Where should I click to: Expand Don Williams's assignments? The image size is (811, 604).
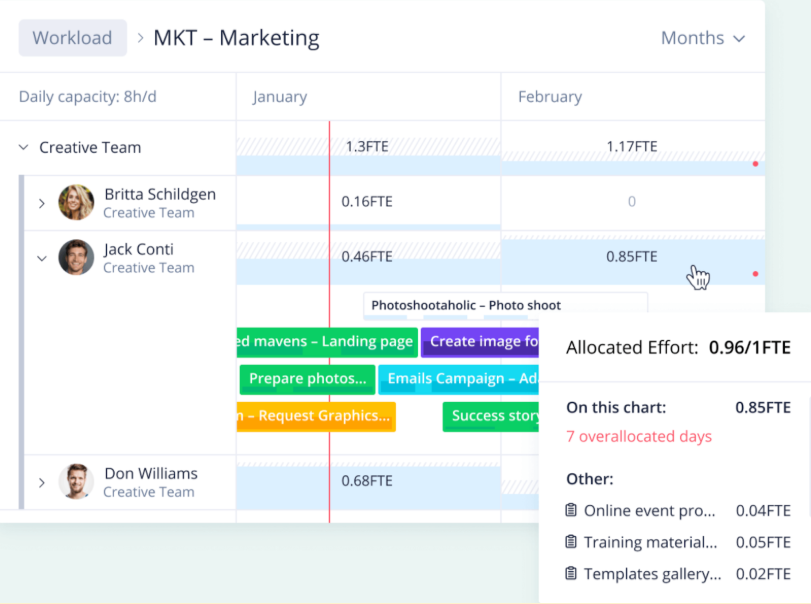[41, 481]
